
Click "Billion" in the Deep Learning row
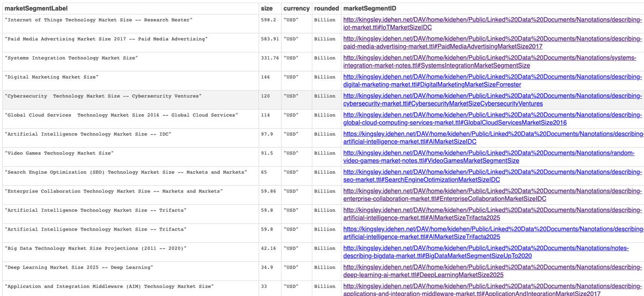point(325,267)
